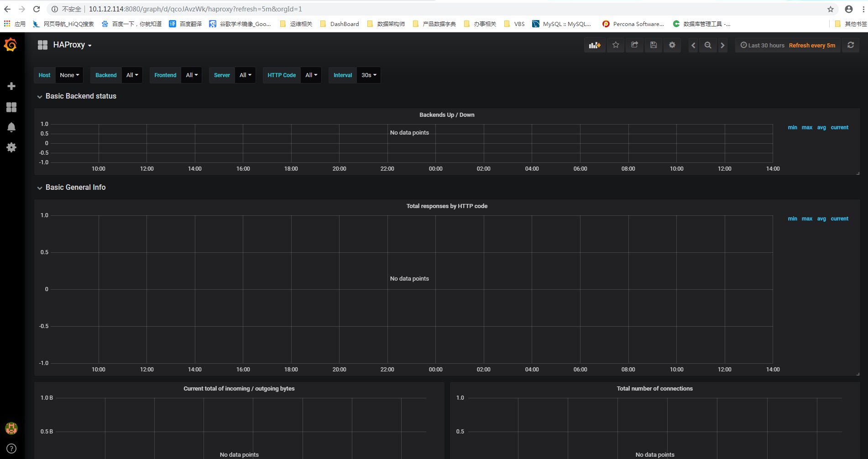
Task: Sort Backends panel legend by min
Action: 793,128
